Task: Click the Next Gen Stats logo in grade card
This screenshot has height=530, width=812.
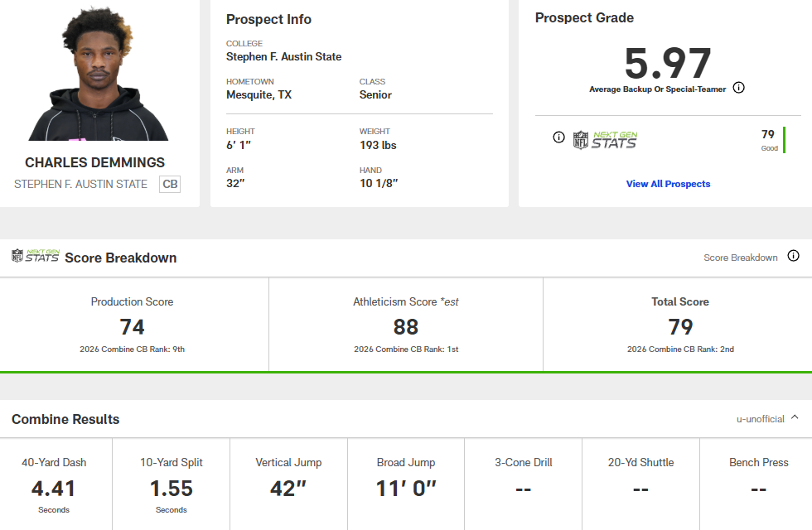Action: click(x=606, y=140)
